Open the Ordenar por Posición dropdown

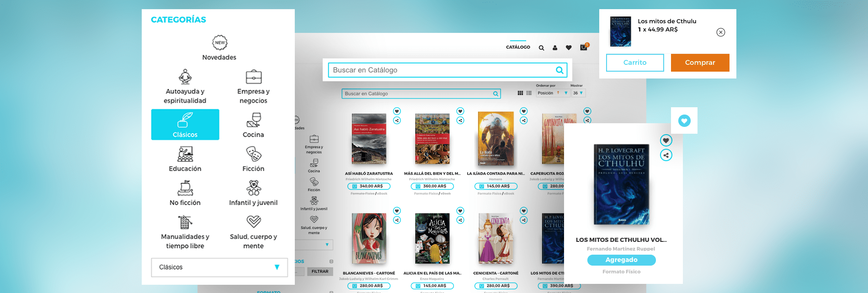click(x=553, y=93)
